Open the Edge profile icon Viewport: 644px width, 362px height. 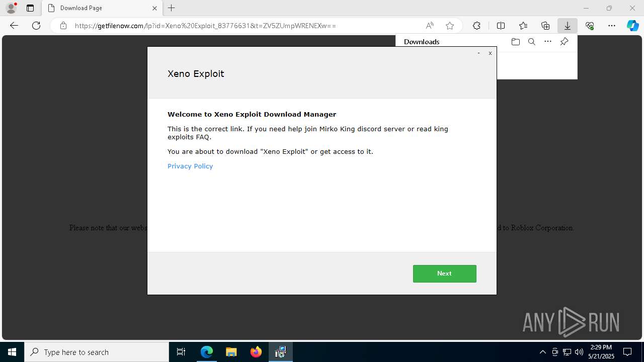point(11,8)
